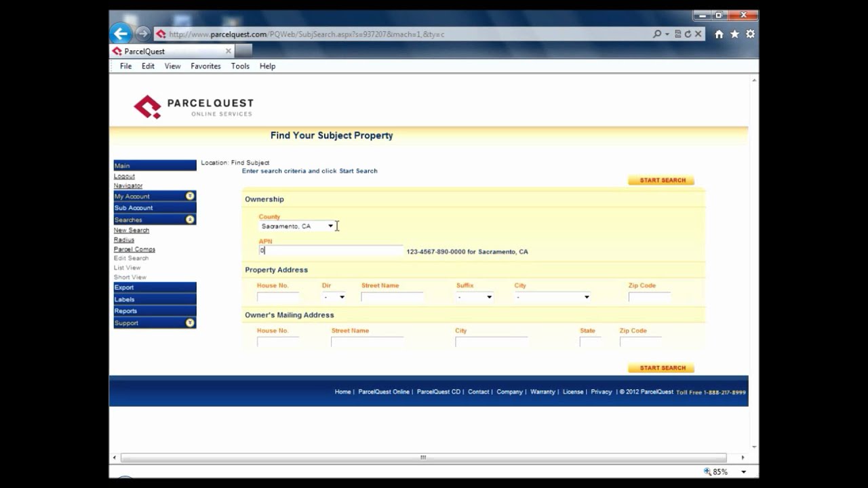Open the Favorites menu
This screenshot has height=488, width=868.
pos(205,66)
